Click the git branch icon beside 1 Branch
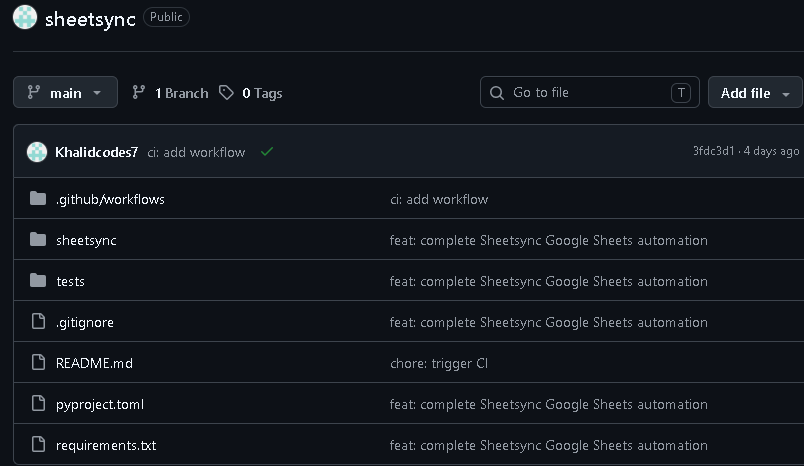Viewport: 804px width, 466px height. [x=138, y=92]
